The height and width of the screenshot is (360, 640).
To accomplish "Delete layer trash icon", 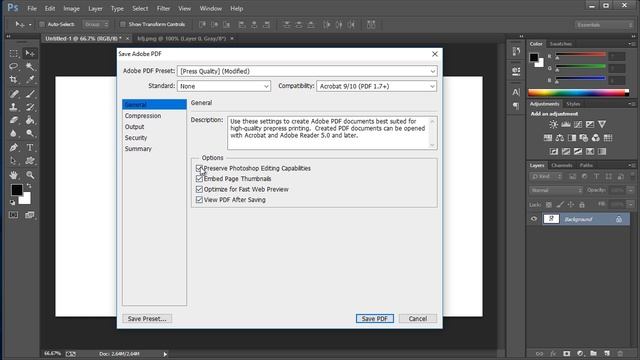I will pyautogui.click(x=620, y=353).
